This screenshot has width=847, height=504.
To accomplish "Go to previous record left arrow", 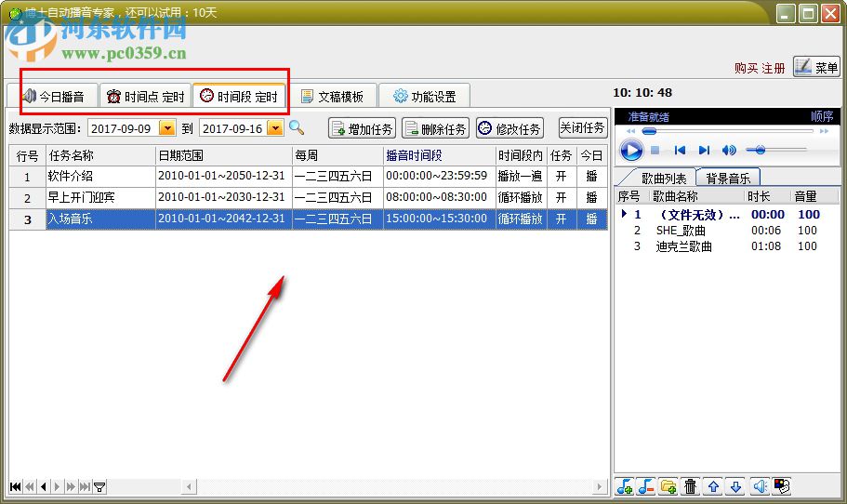I will point(43,486).
